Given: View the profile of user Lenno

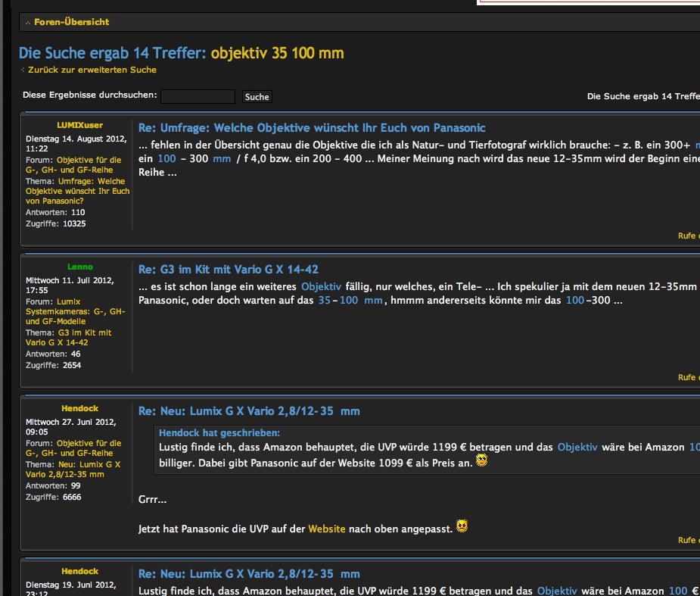Looking at the screenshot, I should [x=79, y=267].
